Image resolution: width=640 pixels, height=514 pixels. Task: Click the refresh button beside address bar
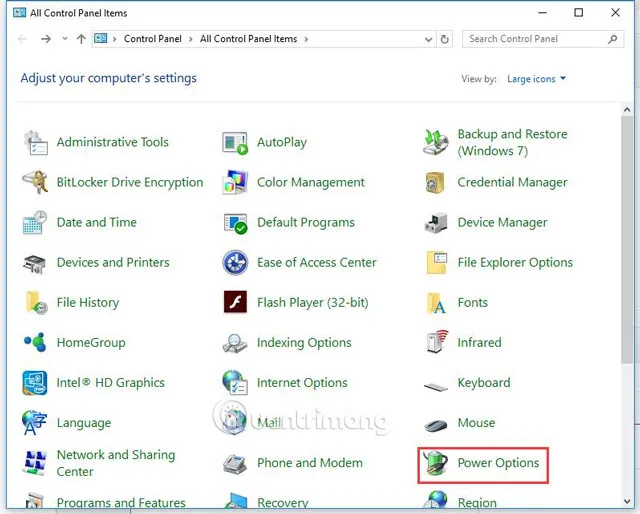pos(447,39)
